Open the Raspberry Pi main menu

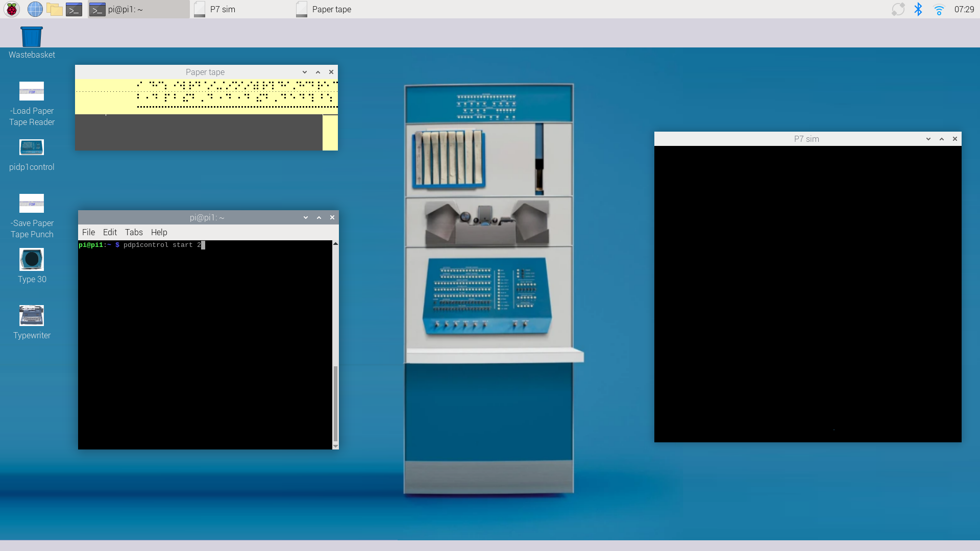[11, 9]
